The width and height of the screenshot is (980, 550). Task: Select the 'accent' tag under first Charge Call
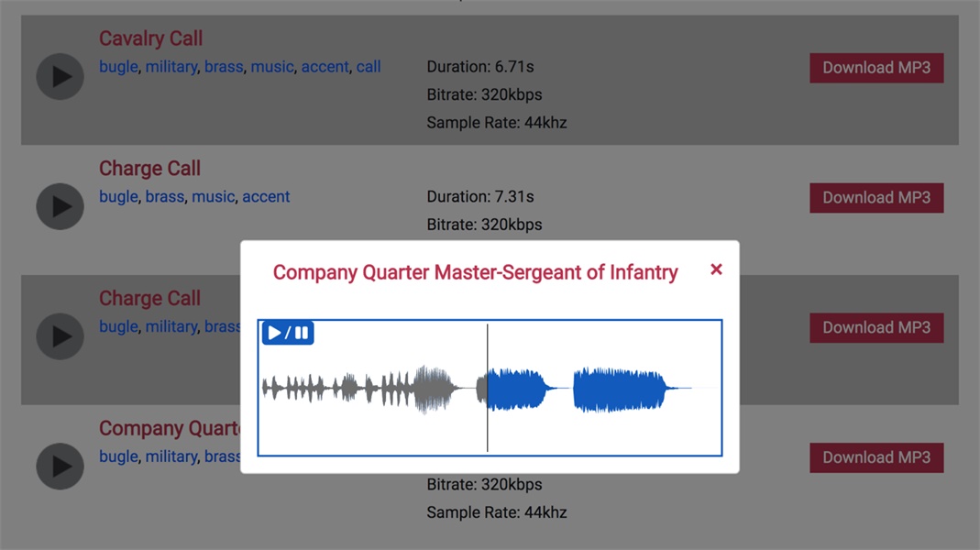pos(266,197)
